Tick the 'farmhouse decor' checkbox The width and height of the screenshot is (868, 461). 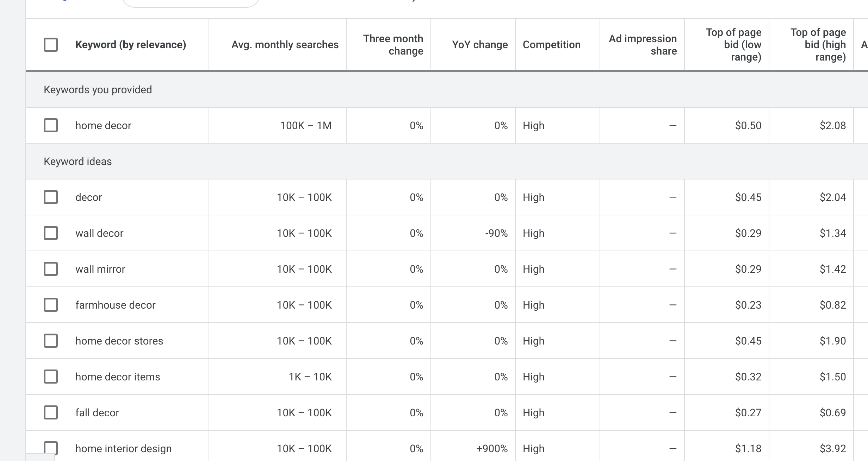(x=51, y=305)
